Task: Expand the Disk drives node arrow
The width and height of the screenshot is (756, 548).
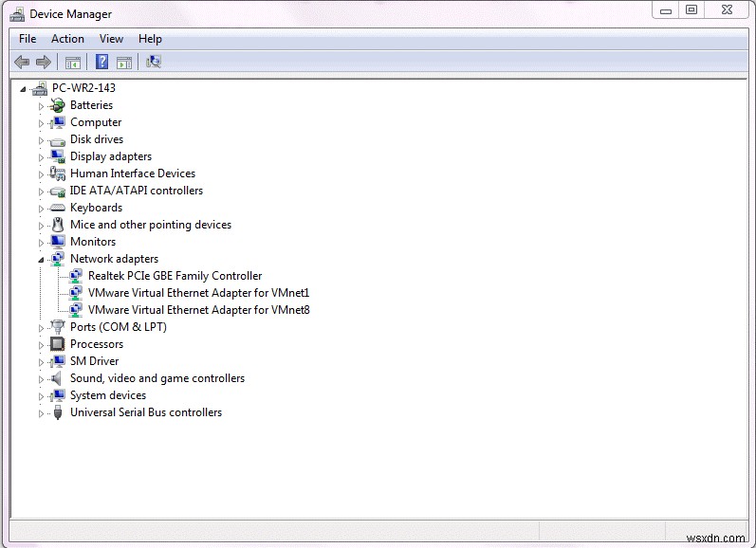Action: (x=41, y=140)
